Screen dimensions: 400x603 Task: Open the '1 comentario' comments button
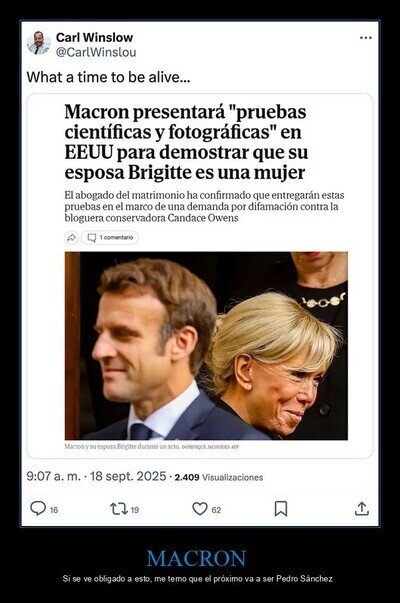click(110, 238)
